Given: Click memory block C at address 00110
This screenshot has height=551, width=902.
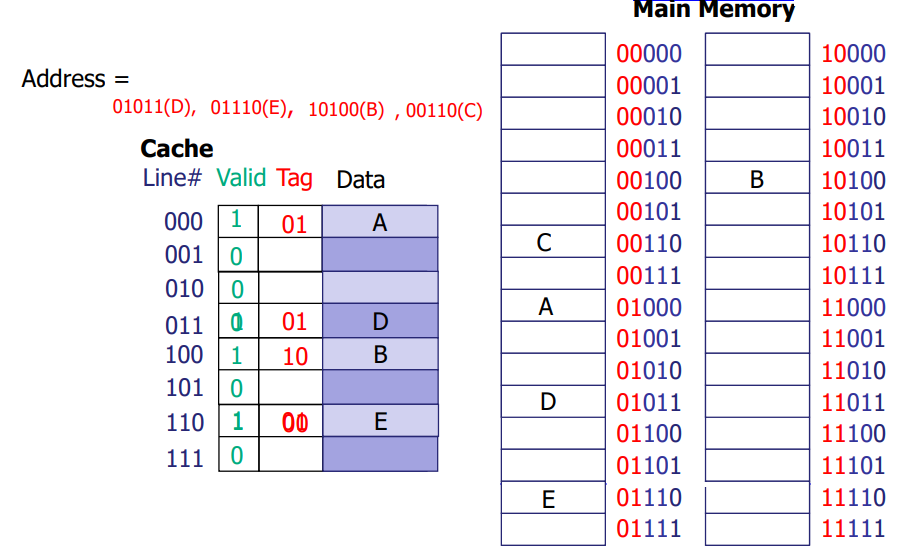Looking at the screenshot, I should coord(553,242).
